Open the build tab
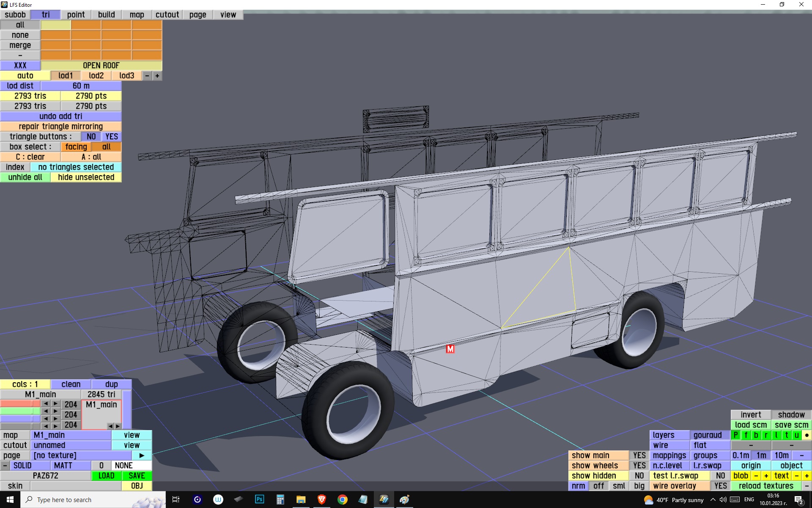The image size is (812, 508). click(x=106, y=15)
